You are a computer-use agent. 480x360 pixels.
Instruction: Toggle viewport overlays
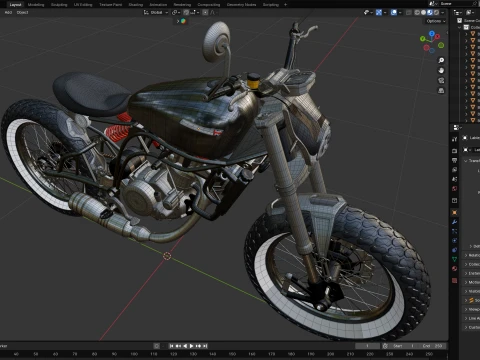(x=394, y=12)
